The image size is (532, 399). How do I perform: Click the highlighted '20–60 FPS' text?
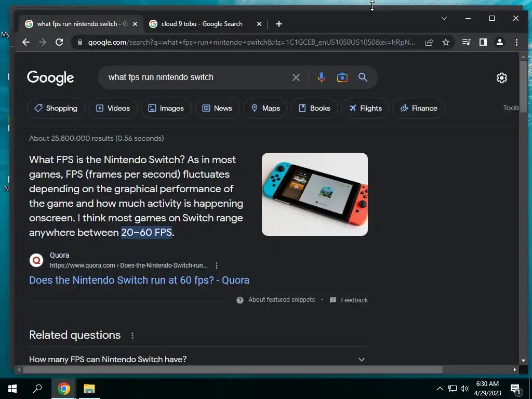click(147, 232)
